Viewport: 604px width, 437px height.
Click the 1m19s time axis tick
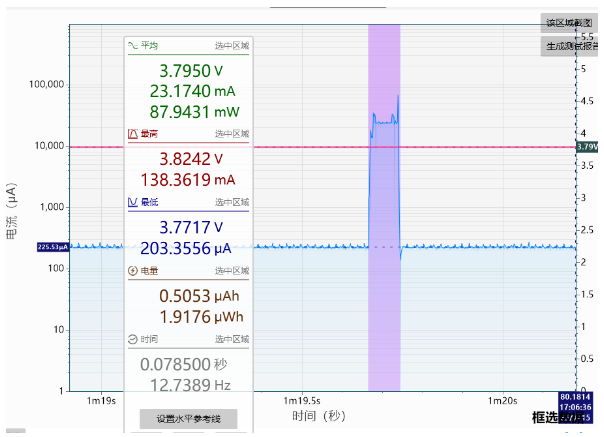101,401
